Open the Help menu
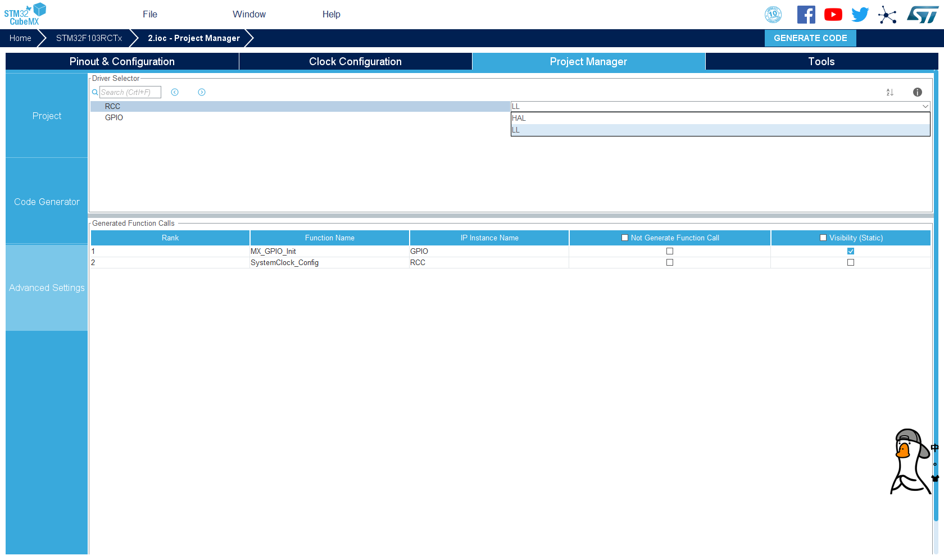944x560 pixels. (332, 15)
